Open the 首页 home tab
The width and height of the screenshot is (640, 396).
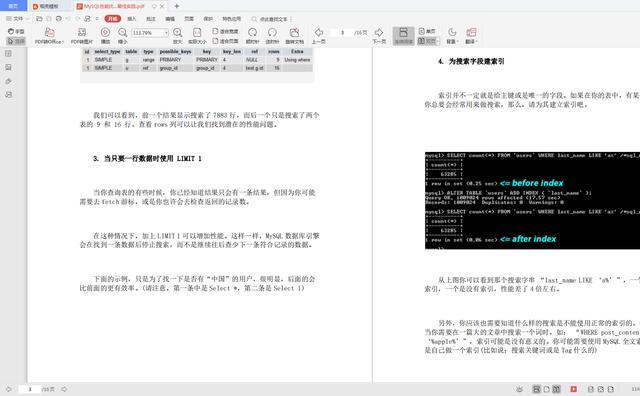pos(13,6)
